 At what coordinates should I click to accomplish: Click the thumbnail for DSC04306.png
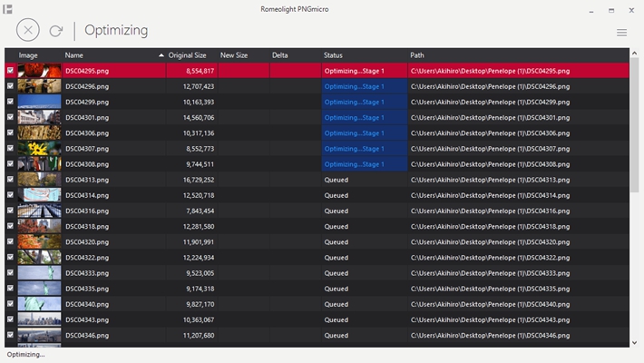pos(39,132)
